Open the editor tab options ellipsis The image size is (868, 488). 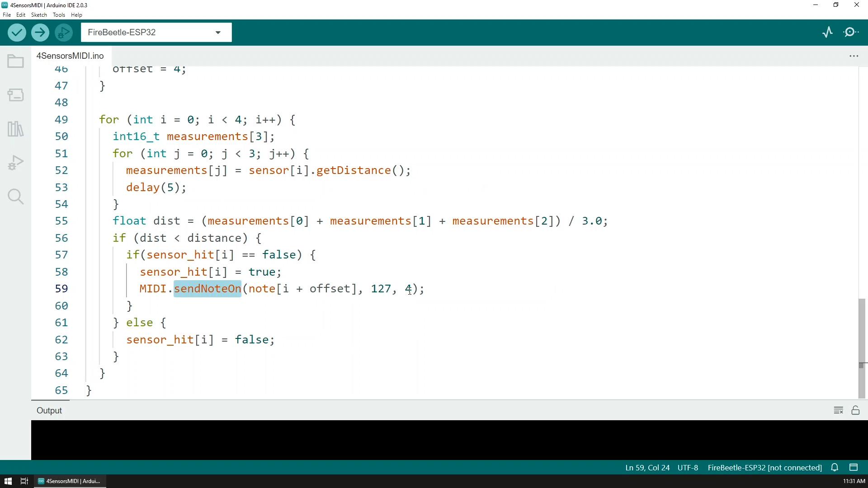[x=854, y=56]
